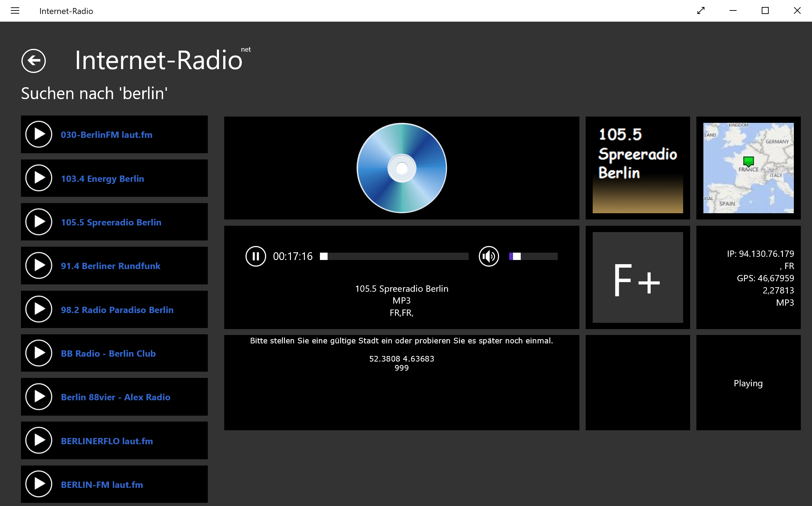
Task: Play 98.2 Radio Paradiso Berlin using its play icon
Action: (x=39, y=309)
